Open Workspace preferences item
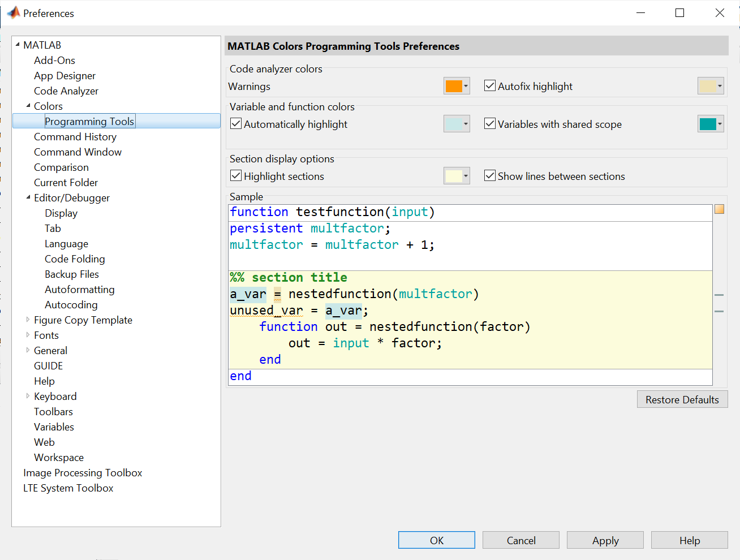The width and height of the screenshot is (740, 560). [x=59, y=457]
